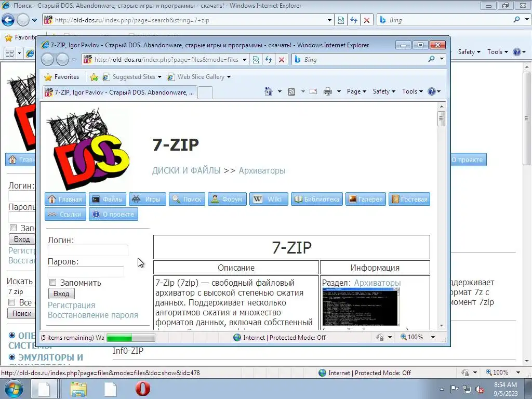Click Восстановление пароля link
This screenshot has width=532, height=399.
[93, 315]
